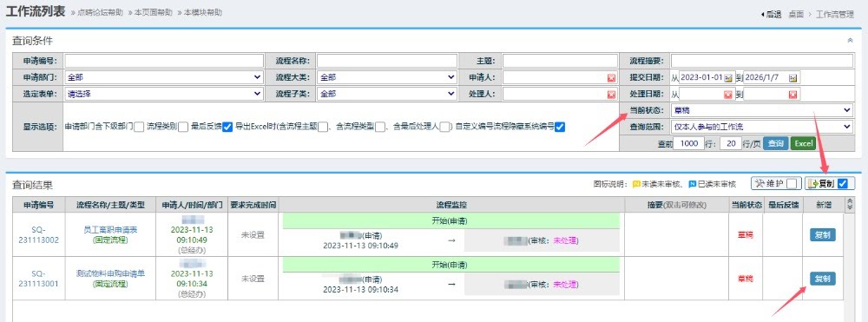Open the 查询范围 dropdown
868x322 pixels.
[x=762, y=128]
